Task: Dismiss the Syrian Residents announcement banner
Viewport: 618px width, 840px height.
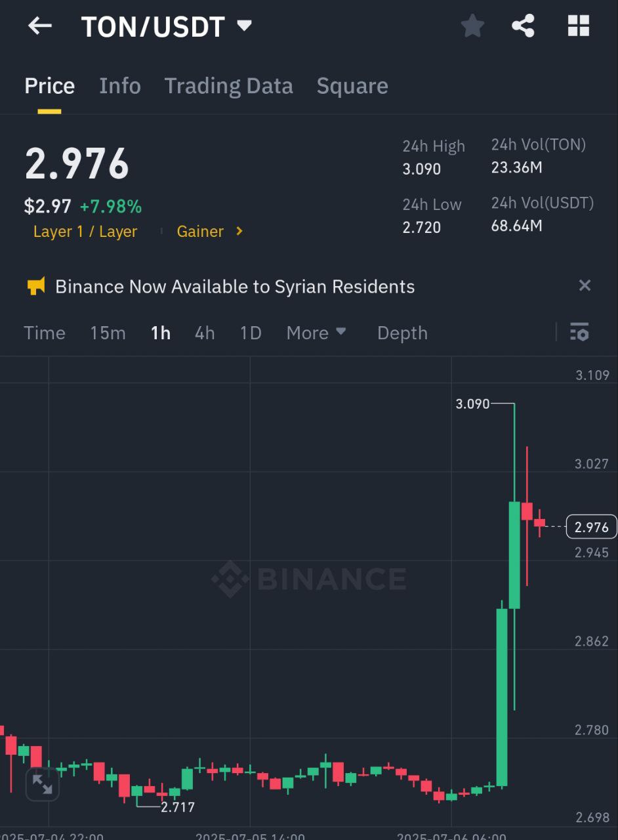Action: pos(585,285)
